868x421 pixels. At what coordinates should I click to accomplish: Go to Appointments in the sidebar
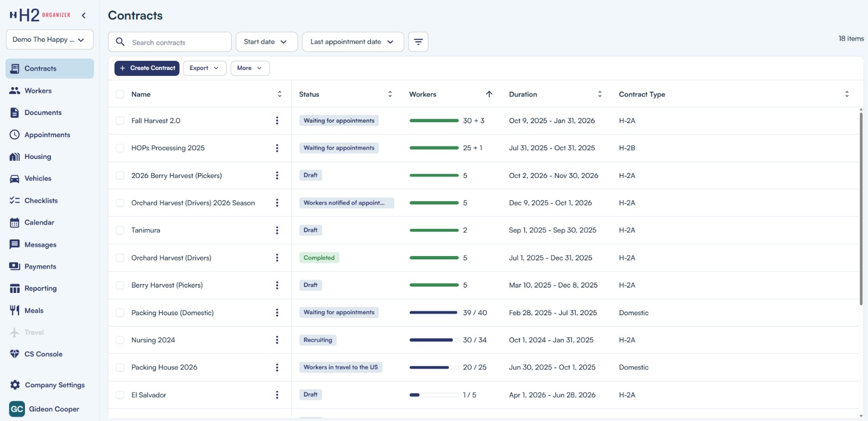coord(47,135)
